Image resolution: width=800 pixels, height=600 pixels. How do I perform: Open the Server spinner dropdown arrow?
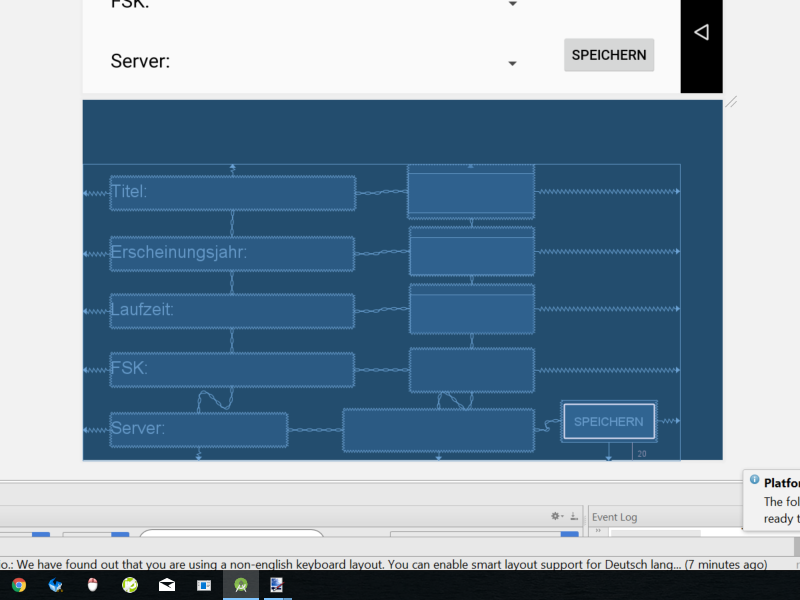(512, 63)
